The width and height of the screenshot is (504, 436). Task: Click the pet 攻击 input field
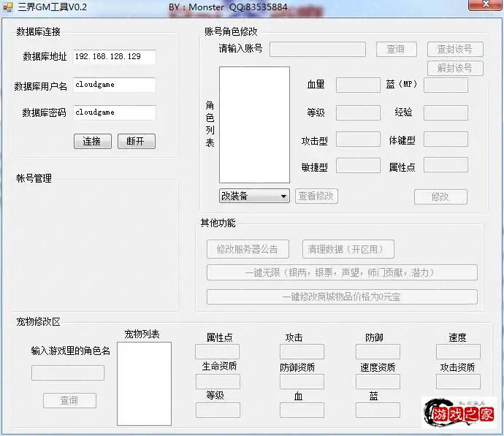coord(302,352)
